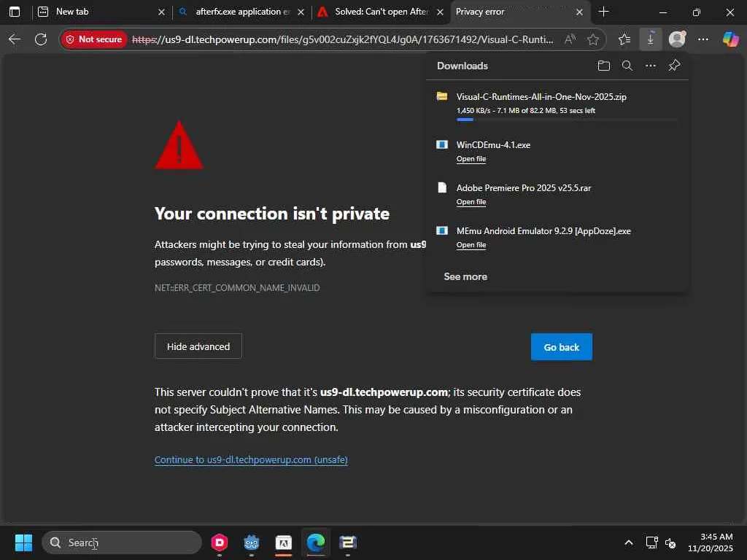
Task: Click the Not secure badge
Action: click(94, 39)
